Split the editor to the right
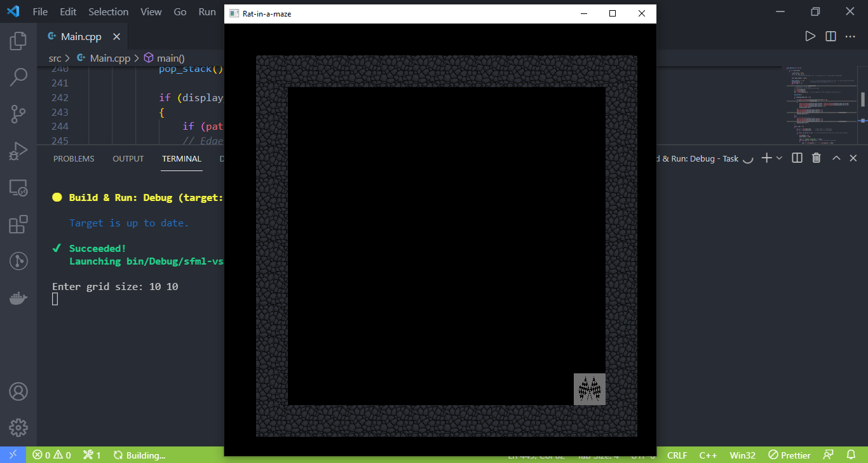The image size is (868, 463). point(830,36)
